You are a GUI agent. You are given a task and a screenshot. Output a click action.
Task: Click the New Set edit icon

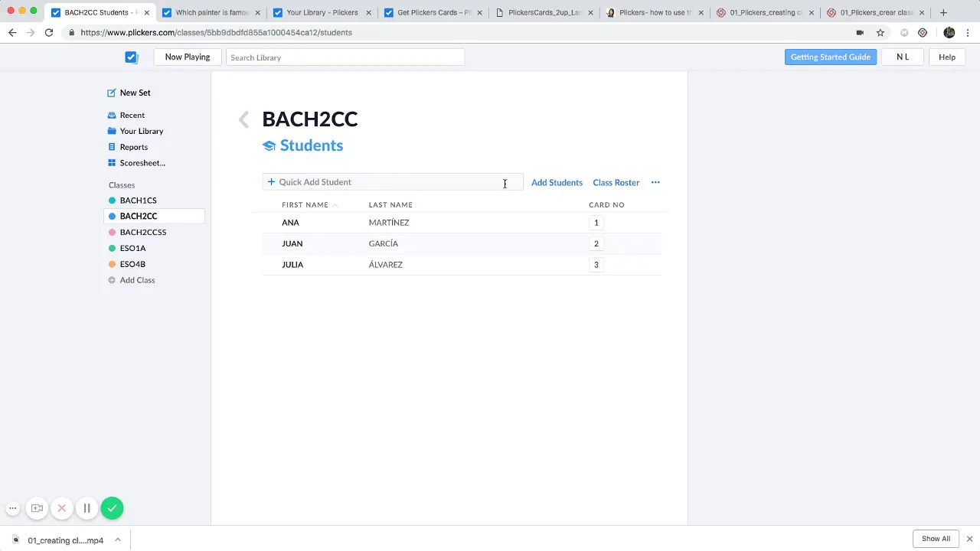pos(112,93)
